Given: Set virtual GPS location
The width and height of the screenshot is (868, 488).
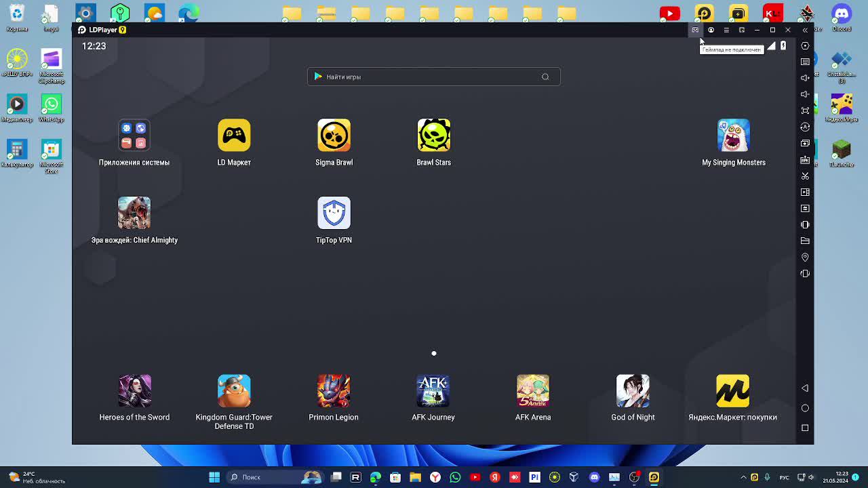Looking at the screenshot, I should click(805, 257).
